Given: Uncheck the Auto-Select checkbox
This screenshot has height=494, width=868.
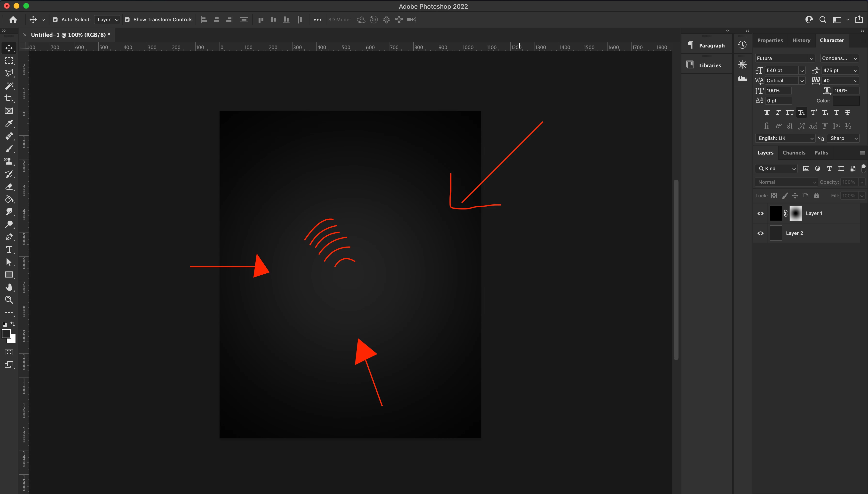Looking at the screenshot, I should [x=55, y=20].
